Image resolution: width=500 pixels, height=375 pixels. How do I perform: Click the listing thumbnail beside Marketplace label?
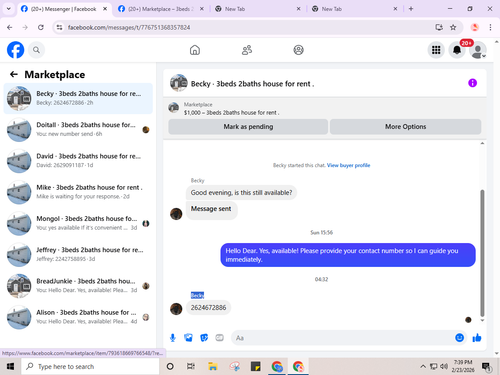pyautogui.click(x=174, y=108)
